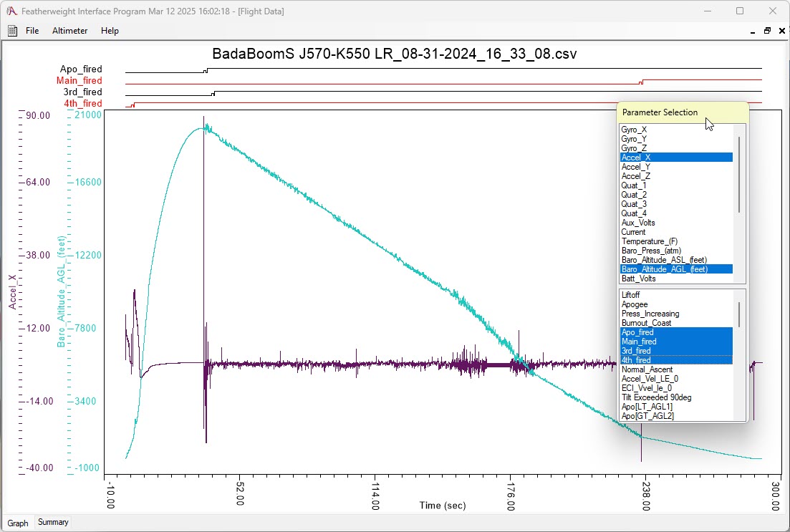Click the Featherweight app icon in title bar
The height and width of the screenshot is (532, 790).
click(11, 11)
